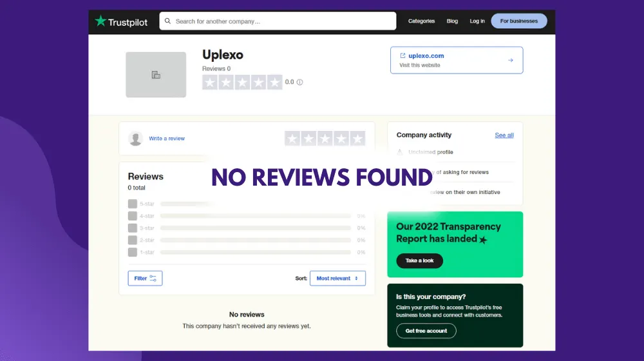This screenshot has width=644, height=361.
Task: Click the Company activity heading
Action: [x=424, y=135]
